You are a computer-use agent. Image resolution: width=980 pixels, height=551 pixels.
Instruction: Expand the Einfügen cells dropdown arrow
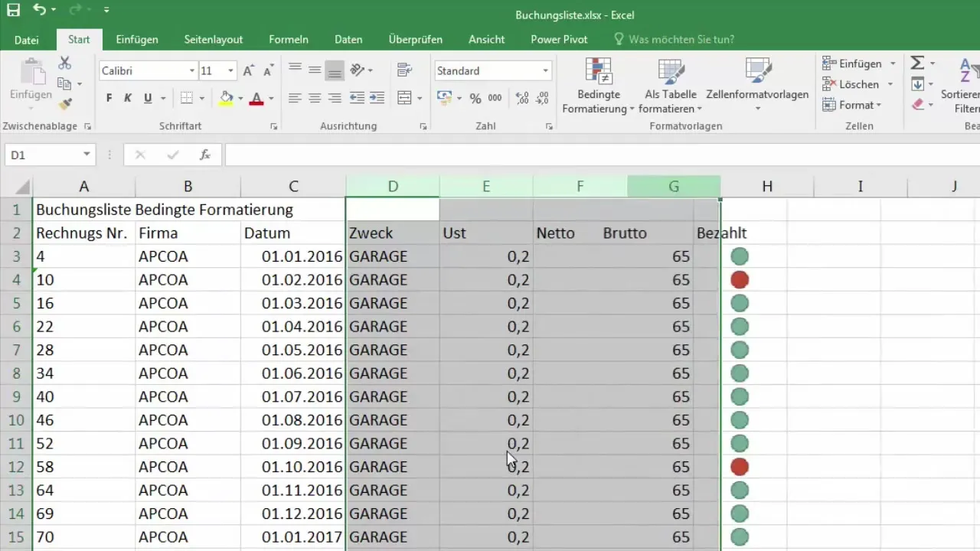pyautogui.click(x=893, y=64)
